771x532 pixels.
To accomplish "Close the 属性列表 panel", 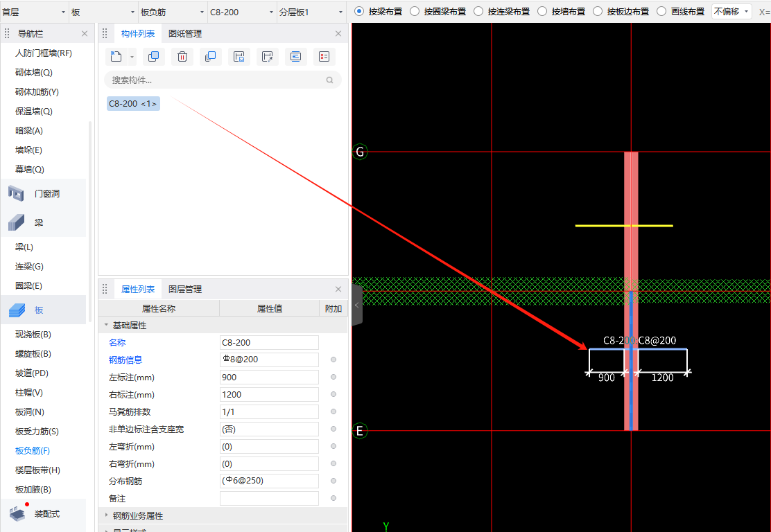I will coord(338,289).
